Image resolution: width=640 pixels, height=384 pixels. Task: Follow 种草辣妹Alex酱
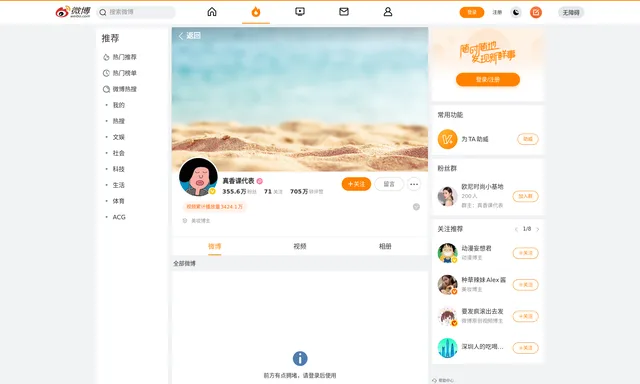click(x=525, y=285)
